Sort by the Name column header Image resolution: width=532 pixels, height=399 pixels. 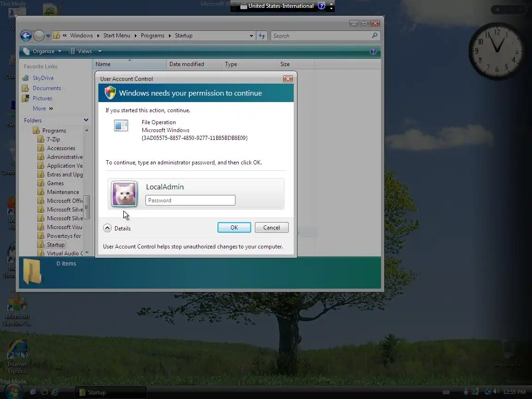pyautogui.click(x=129, y=64)
